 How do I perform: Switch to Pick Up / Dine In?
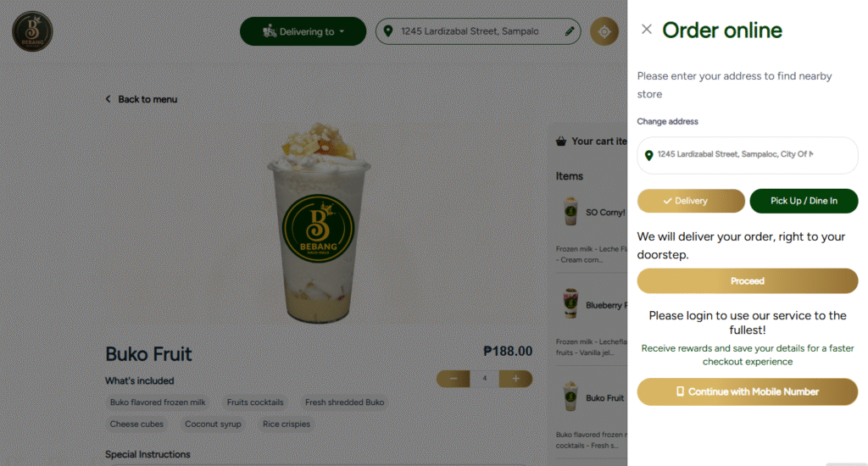[x=804, y=201]
